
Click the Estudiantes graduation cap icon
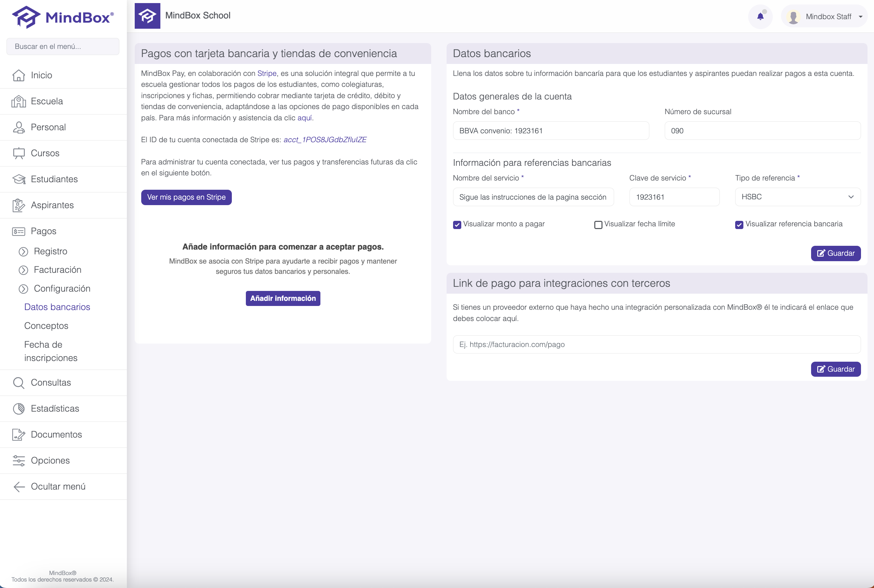19,179
